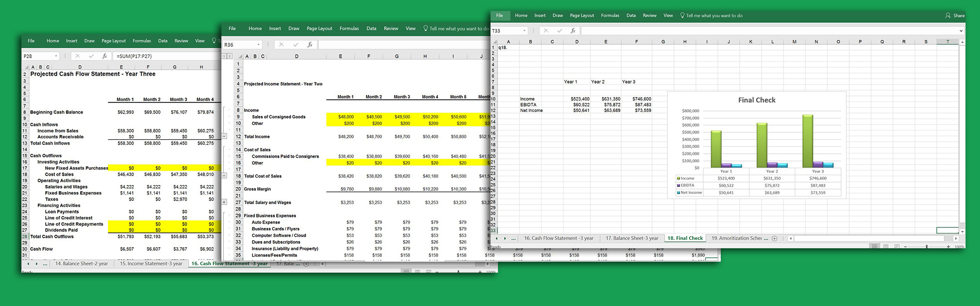Click vertical scroll up arrow in Final Check window
This screenshot has height=306, width=980.
point(962,42)
